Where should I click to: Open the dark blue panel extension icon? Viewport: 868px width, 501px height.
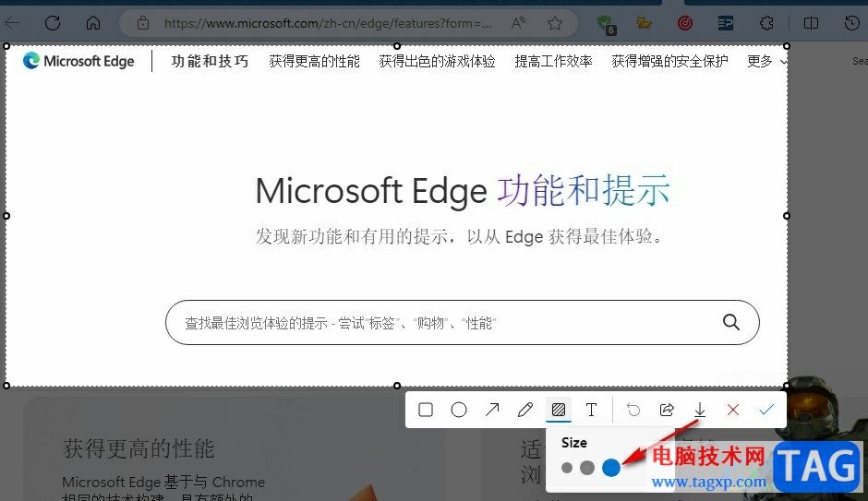pyautogui.click(x=726, y=23)
